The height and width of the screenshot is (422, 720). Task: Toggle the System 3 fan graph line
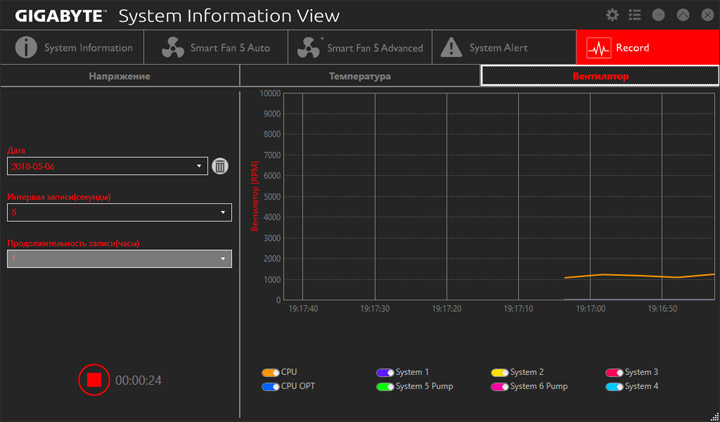tap(614, 372)
